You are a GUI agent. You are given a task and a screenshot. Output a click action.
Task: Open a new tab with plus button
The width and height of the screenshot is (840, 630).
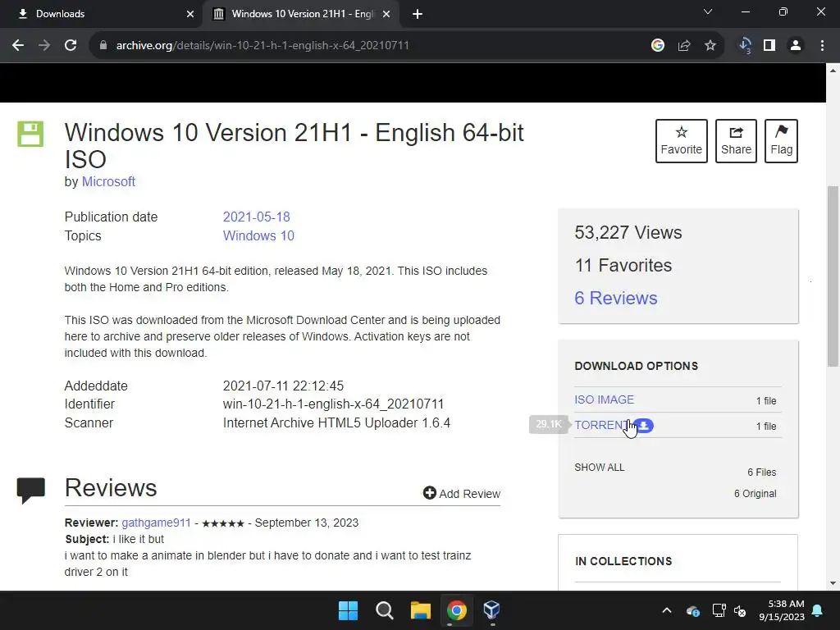click(x=418, y=14)
